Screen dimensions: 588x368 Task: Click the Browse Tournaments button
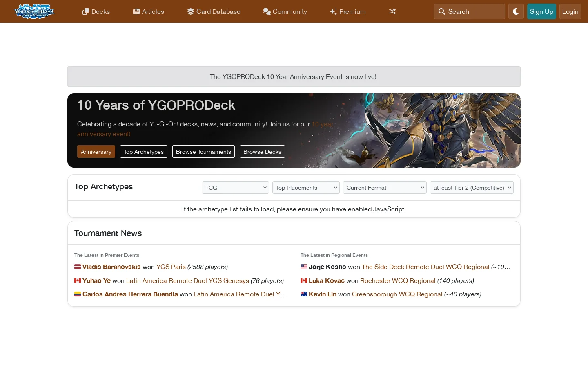pos(203,152)
